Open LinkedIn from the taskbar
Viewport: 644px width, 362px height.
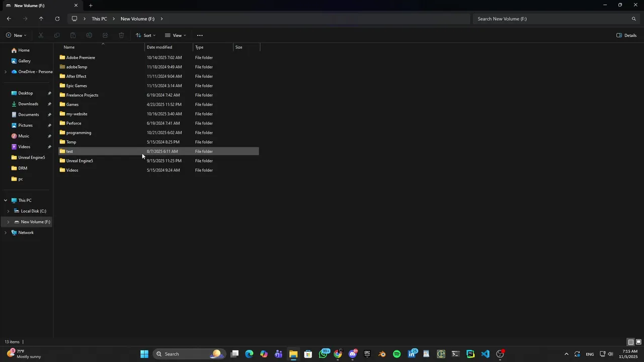click(412, 354)
